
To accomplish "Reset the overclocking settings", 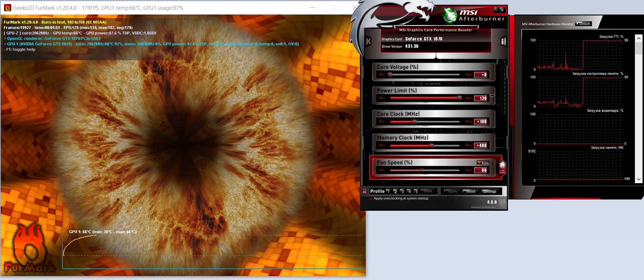I will pos(471,192).
